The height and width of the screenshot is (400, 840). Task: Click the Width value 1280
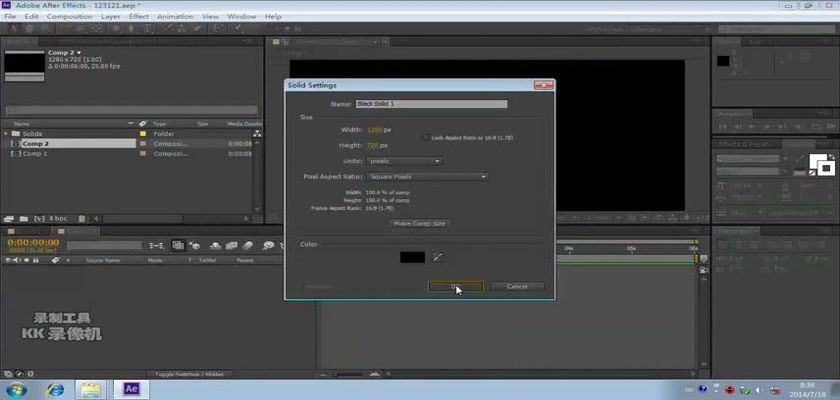373,130
